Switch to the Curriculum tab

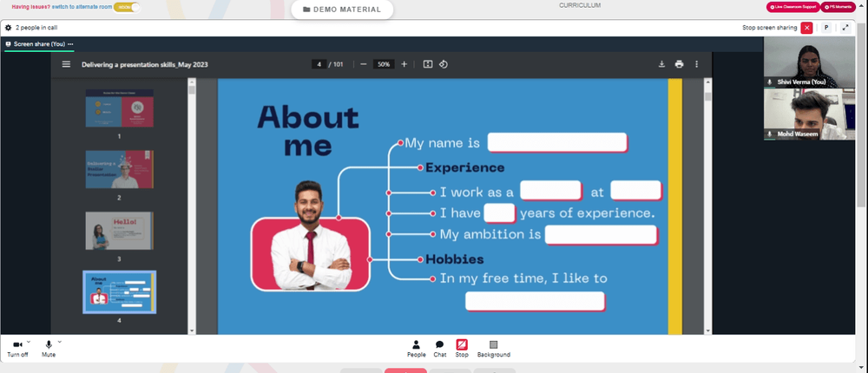580,5
